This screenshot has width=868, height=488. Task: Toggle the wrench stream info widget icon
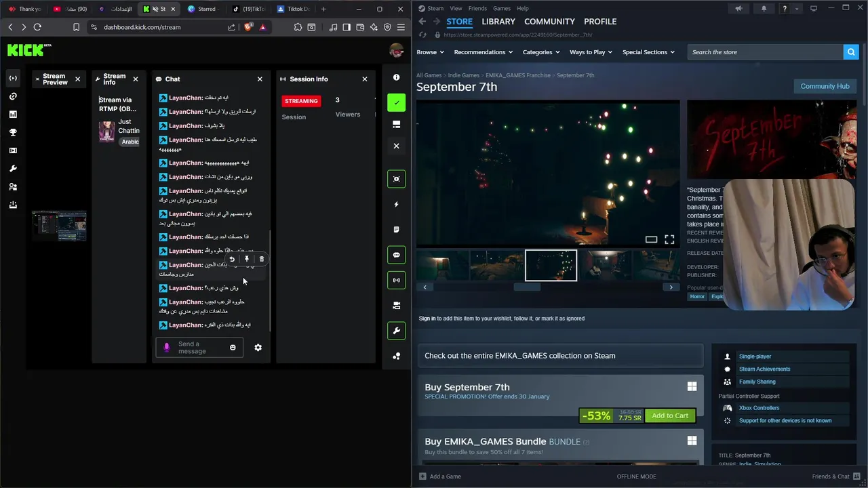point(397,331)
